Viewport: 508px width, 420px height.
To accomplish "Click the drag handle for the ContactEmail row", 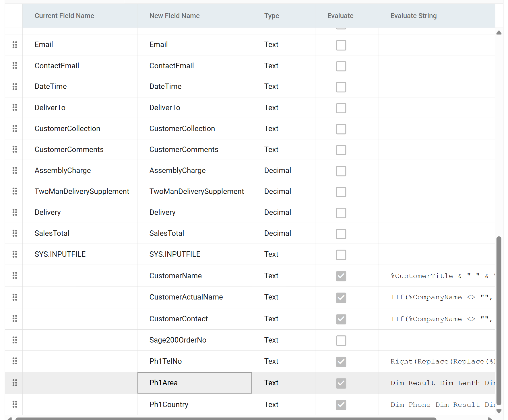I will tap(15, 66).
